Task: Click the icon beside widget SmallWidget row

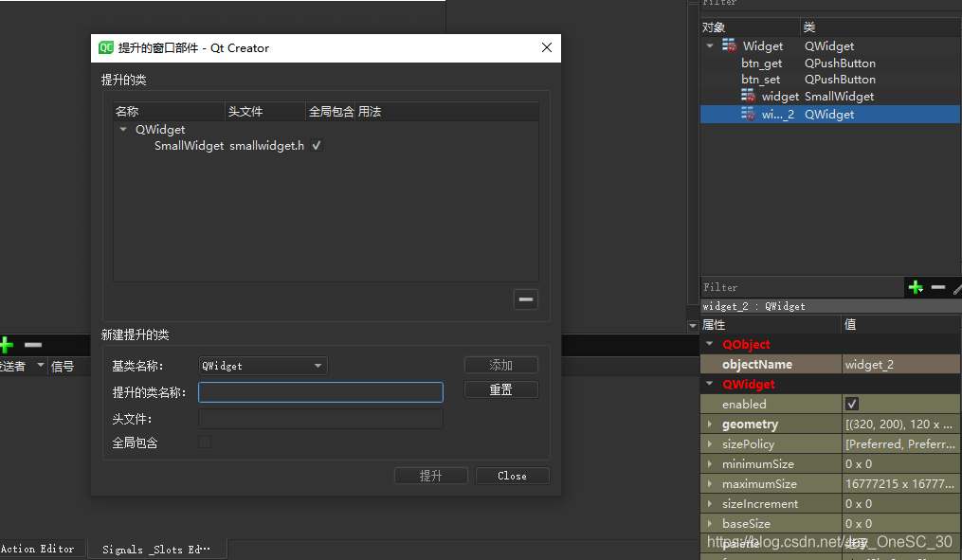Action: tap(748, 96)
